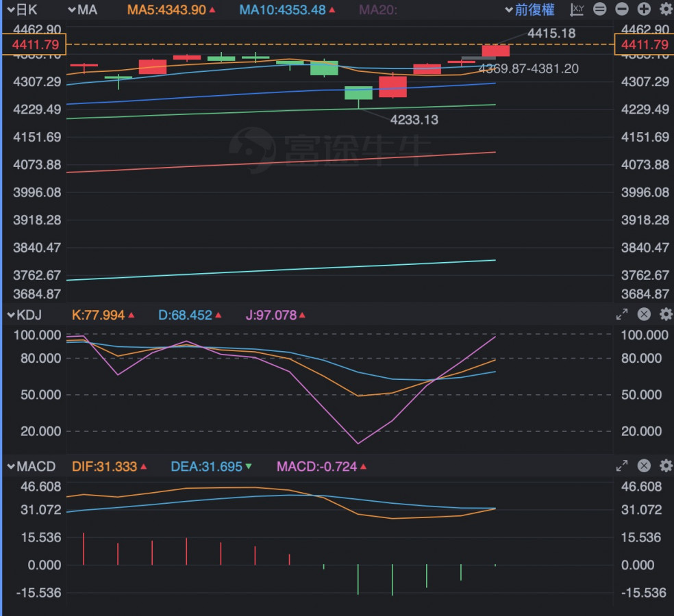Open the MA indicator dropdown
Image resolution: width=674 pixels, height=616 pixels.
point(83,10)
